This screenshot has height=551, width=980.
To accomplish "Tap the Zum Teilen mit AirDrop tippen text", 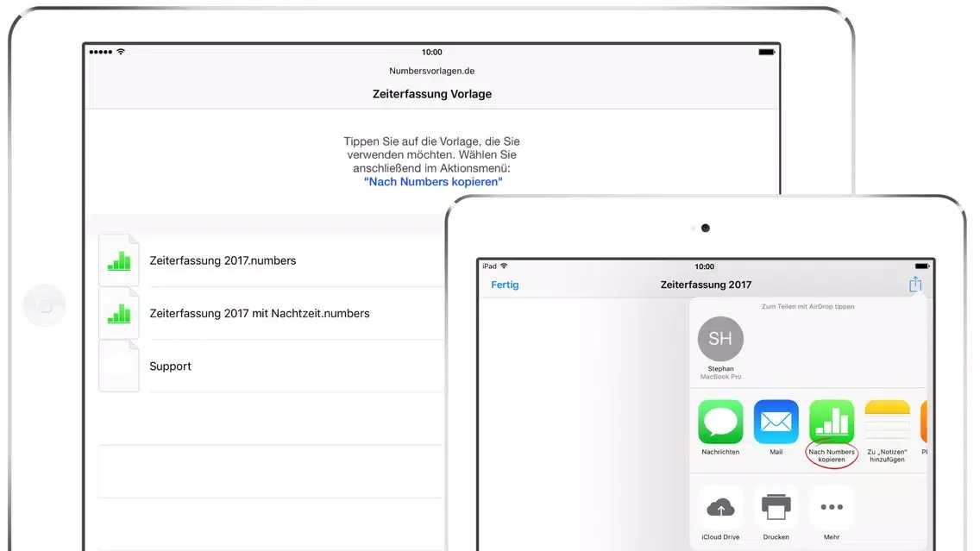I will (807, 307).
